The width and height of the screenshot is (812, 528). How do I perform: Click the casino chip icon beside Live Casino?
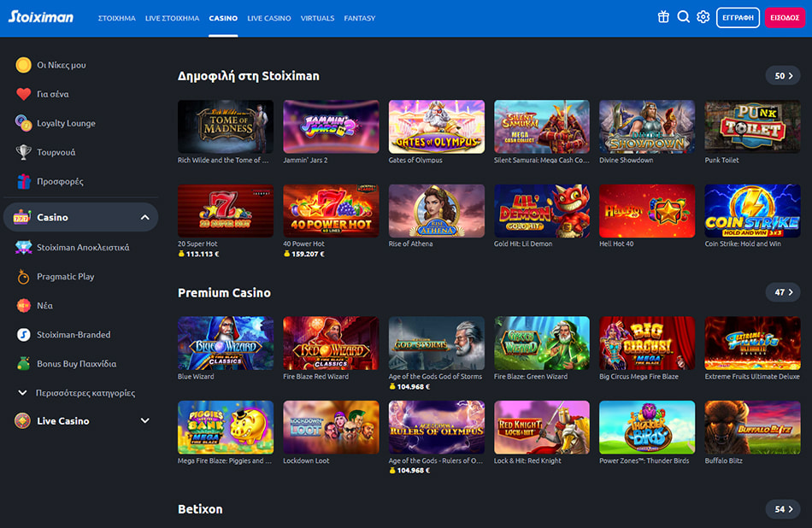22,421
